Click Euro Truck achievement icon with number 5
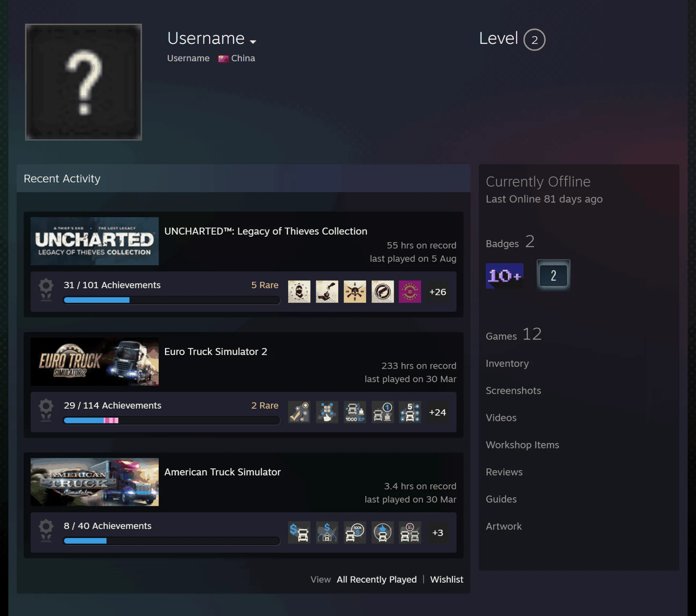The height and width of the screenshot is (616, 696). (x=410, y=412)
